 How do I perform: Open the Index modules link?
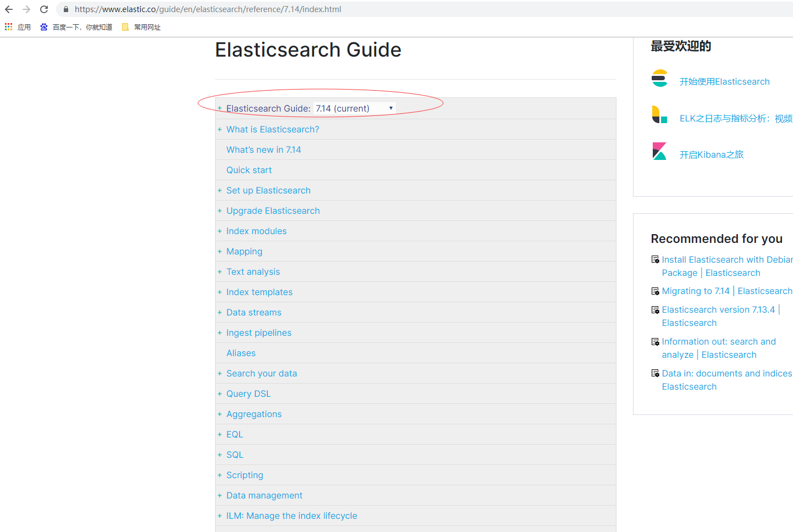(256, 231)
